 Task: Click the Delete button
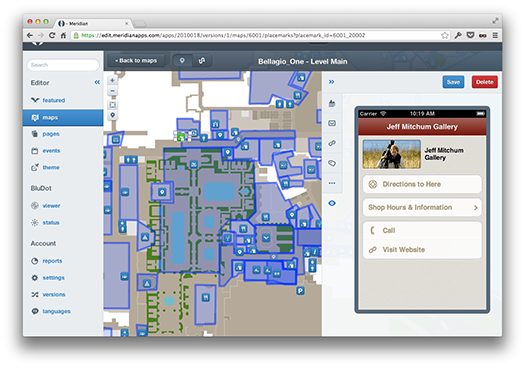pyautogui.click(x=484, y=82)
